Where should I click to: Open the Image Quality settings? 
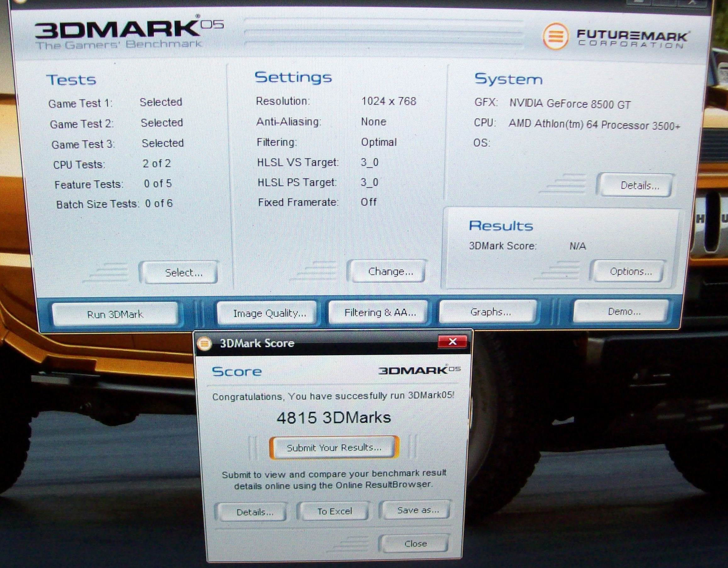269,313
